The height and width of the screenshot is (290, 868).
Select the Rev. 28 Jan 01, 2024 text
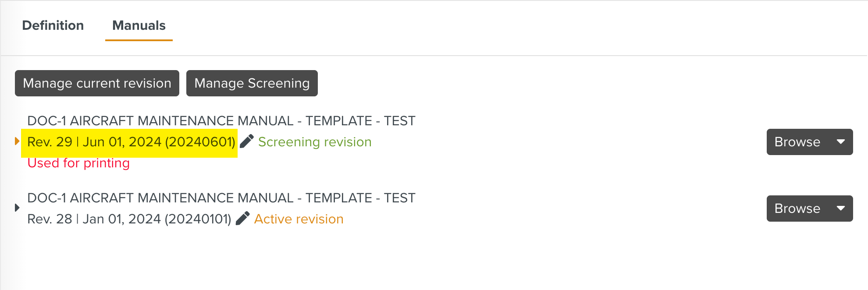point(129,219)
